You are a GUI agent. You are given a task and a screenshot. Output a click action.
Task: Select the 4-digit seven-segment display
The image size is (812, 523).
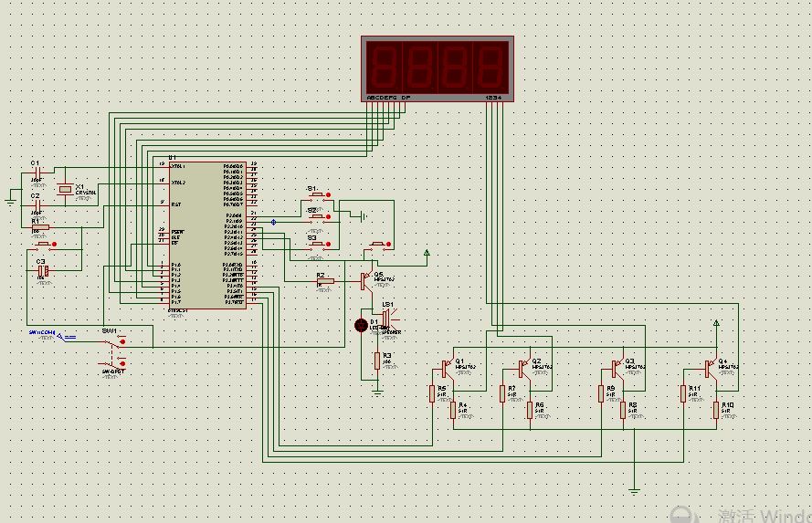[x=437, y=68]
